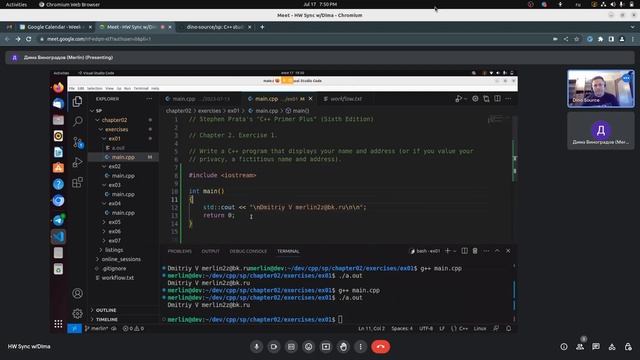This screenshot has width=640, height=360.
Task: Click Present now screen share button
Action: tap(326, 347)
